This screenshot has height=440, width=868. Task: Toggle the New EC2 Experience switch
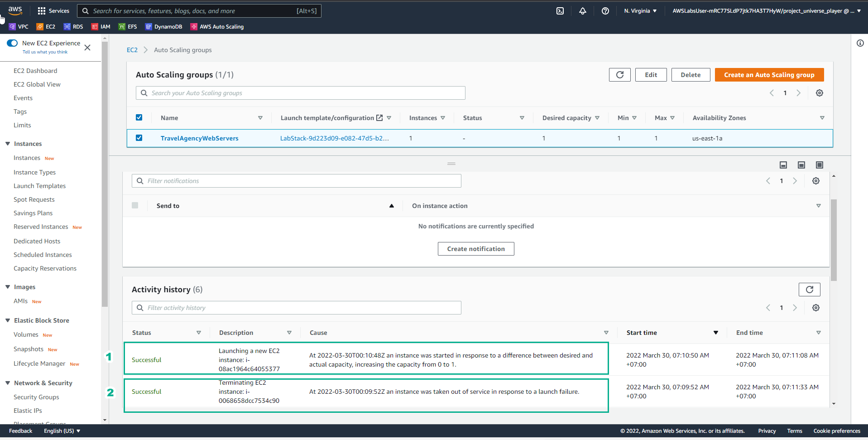coord(12,43)
